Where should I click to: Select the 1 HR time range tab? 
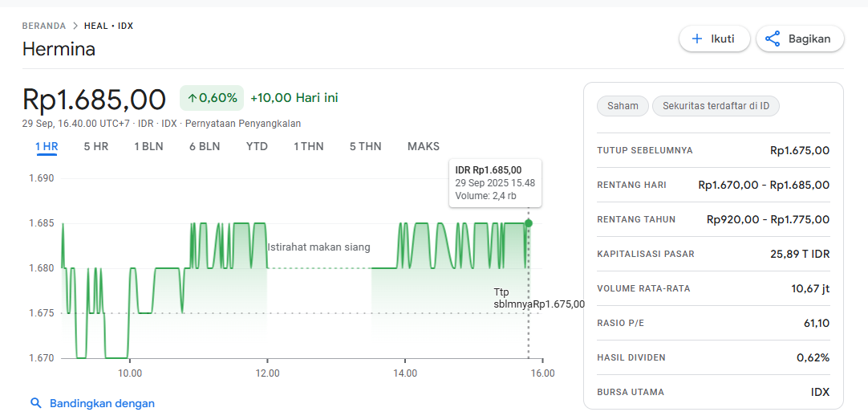click(x=47, y=146)
